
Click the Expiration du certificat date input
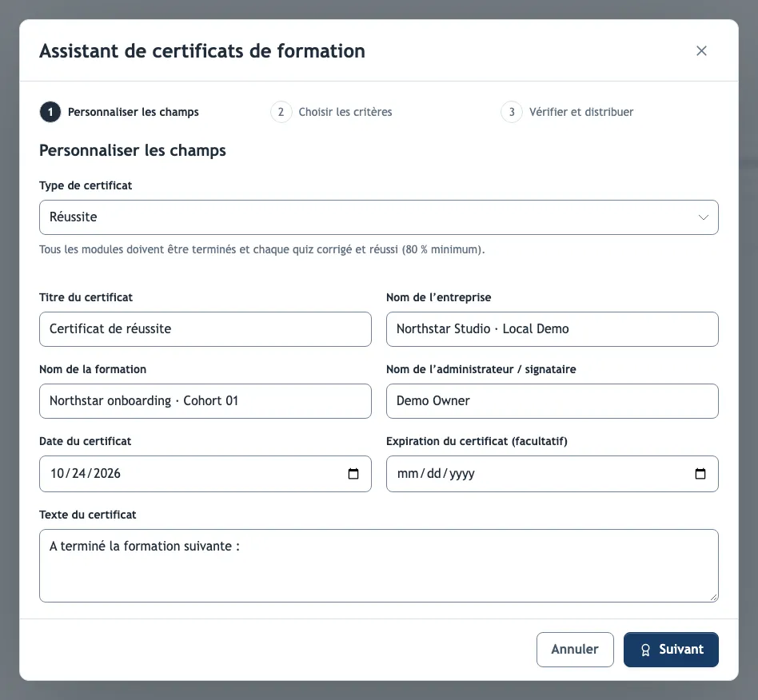(x=552, y=474)
